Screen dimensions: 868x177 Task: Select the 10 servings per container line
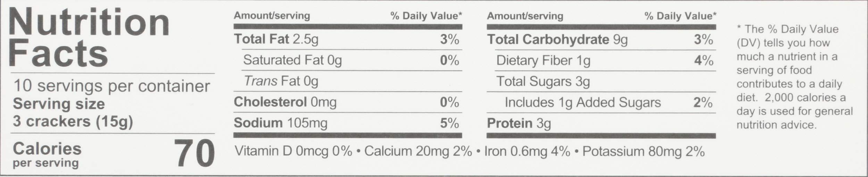[111, 86]
